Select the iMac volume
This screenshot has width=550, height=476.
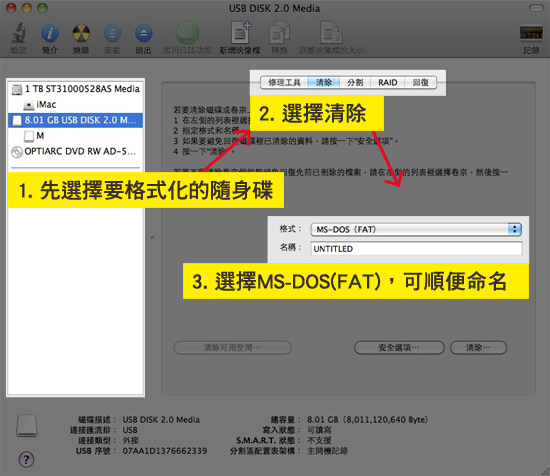point(75,105)
